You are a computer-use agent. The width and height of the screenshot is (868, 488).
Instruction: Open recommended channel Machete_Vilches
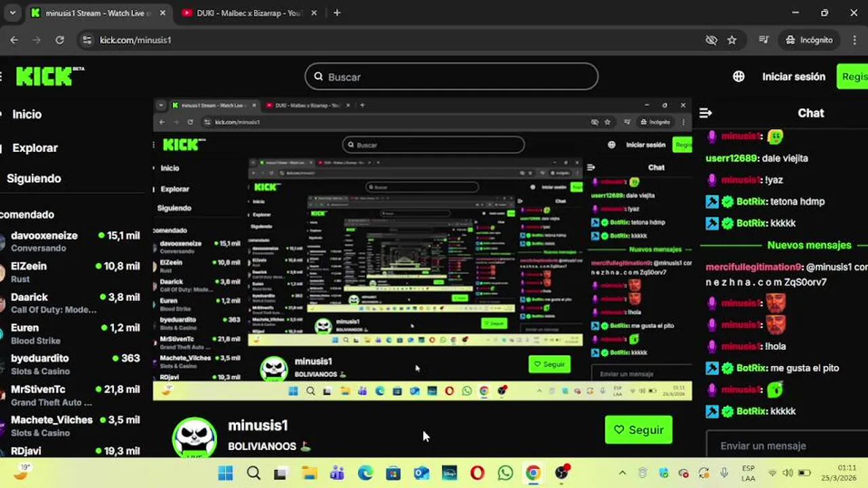(x=71, y=426)
